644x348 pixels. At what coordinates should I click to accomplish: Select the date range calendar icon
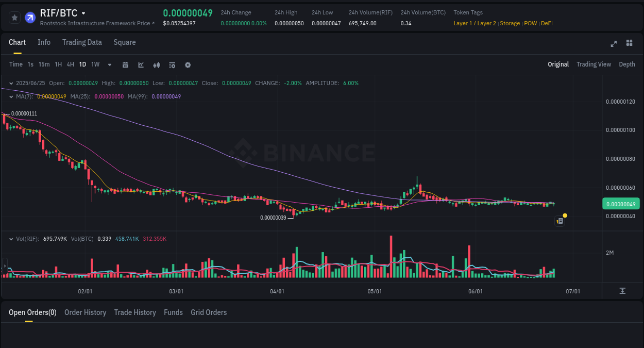(x=126, y=64)
